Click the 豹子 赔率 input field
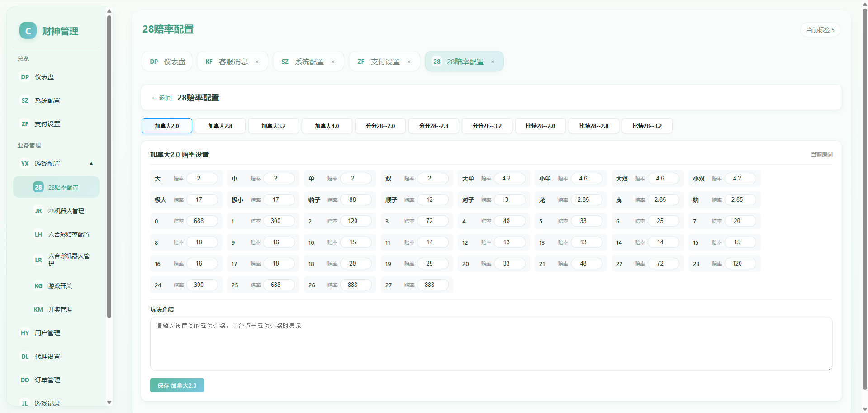The width and height of the screenshot is (868, 413). pyautogui.click(x=356, y=199)
